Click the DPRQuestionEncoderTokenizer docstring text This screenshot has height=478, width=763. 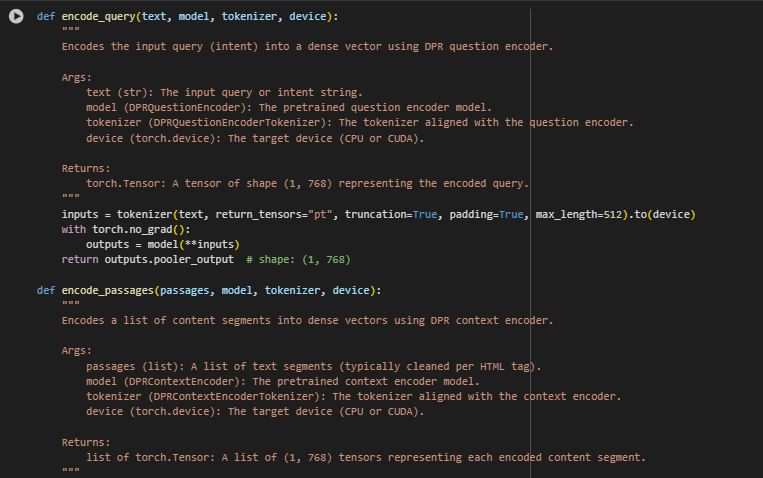tap(236, 123)
